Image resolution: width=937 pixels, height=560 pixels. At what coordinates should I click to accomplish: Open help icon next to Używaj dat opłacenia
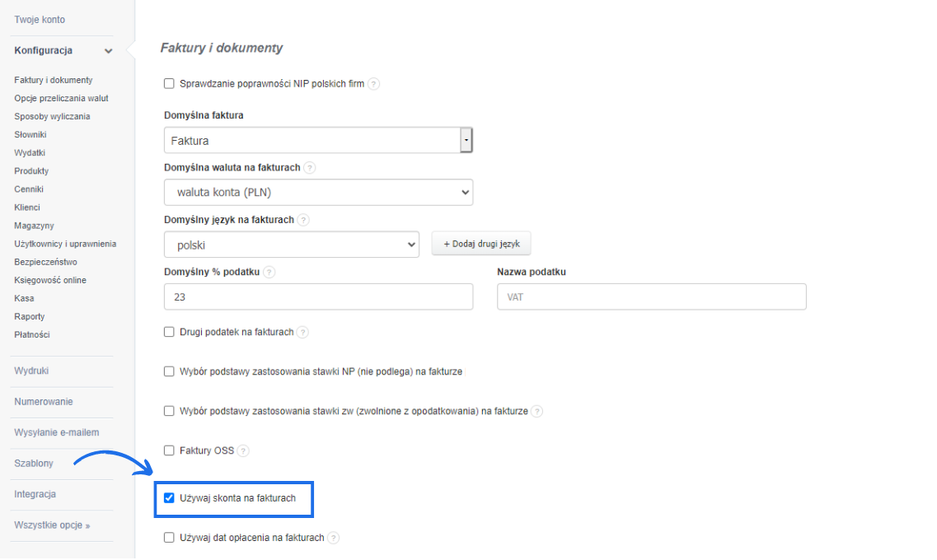point(334,538)
